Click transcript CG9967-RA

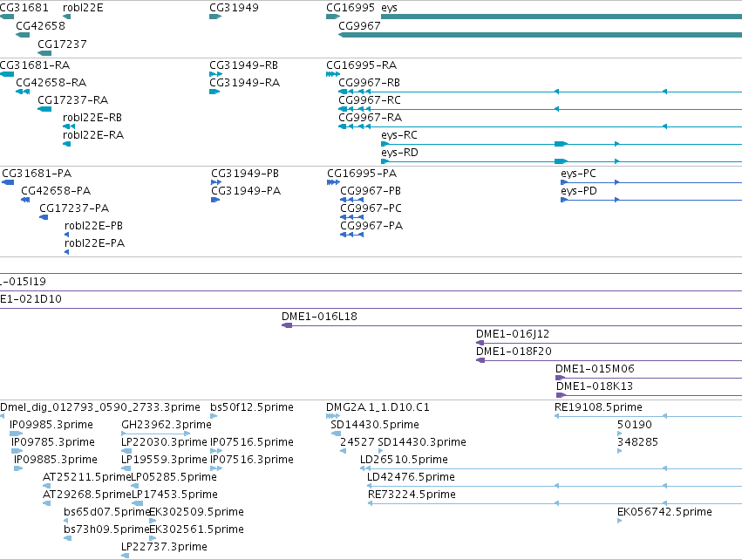[370, 118]
